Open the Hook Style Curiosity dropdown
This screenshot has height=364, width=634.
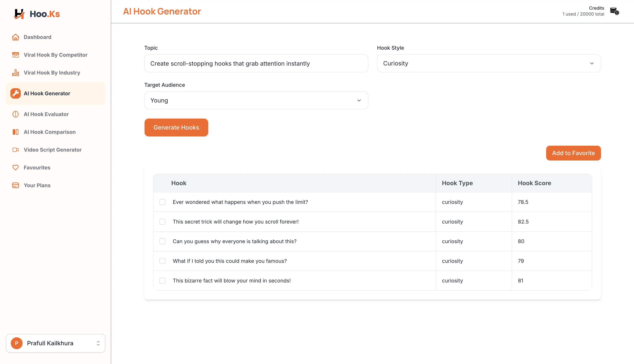coord(489,63)
